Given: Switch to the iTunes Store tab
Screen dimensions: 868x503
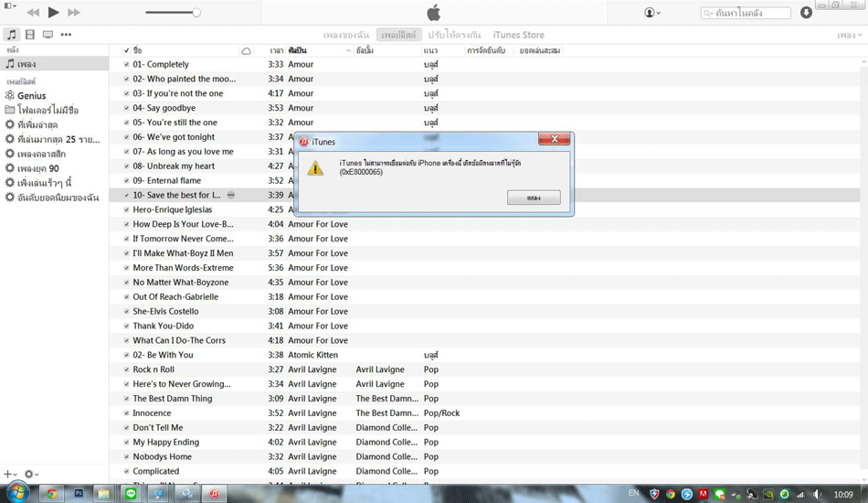Looking at the screenshot, I should tap(518, 35).
